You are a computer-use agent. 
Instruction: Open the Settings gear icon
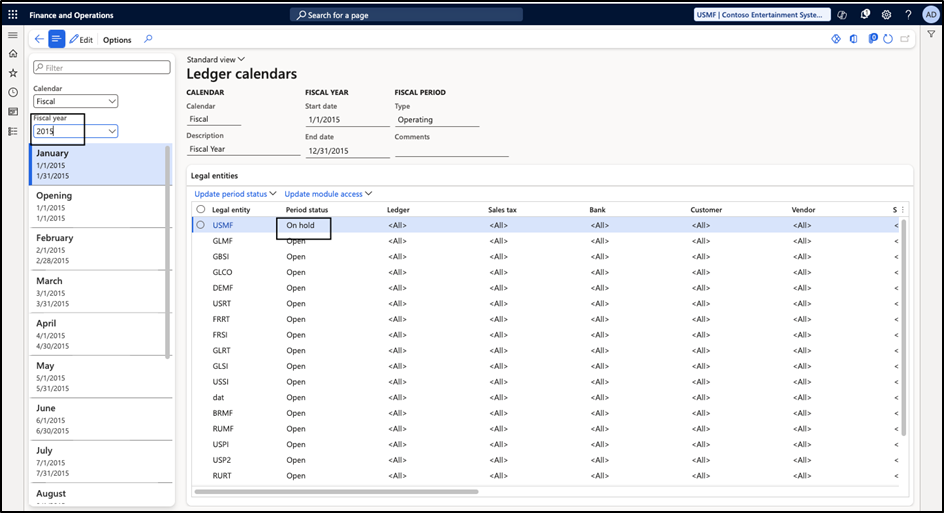[886, 15]
